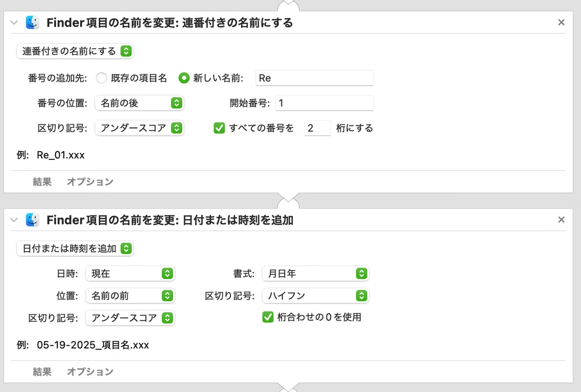Select the 既存の項目名 radio button
The width and height of the screenshot is (581, 392).
(x=101, y=78)
